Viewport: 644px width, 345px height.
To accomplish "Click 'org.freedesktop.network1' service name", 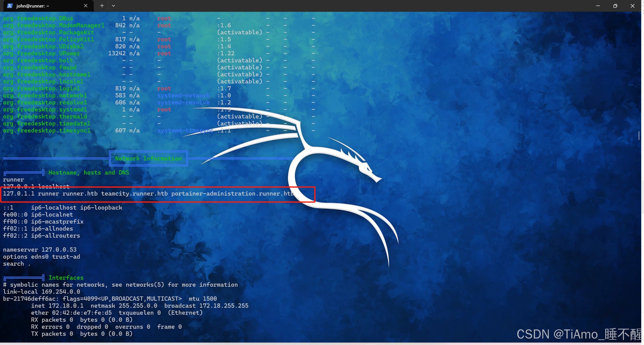I will coord(45,95).
